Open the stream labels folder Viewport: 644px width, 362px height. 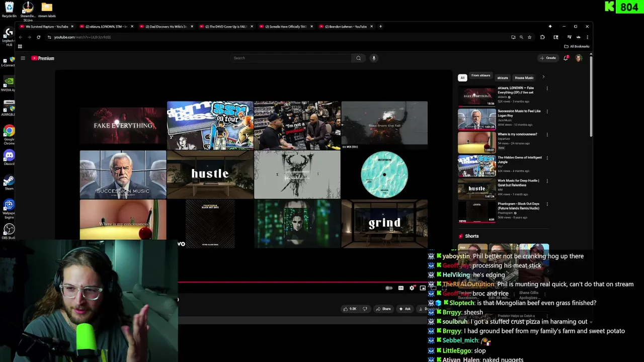(47, 10)
